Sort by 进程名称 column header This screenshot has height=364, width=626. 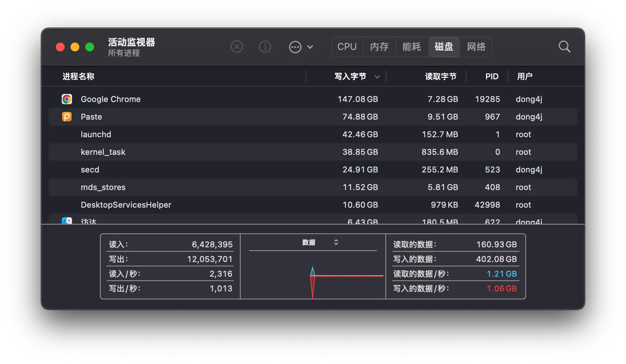[x=79, y=77]
